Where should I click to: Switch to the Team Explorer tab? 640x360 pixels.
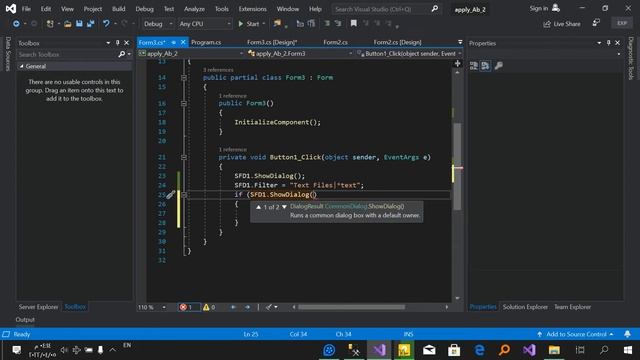click(572, 307)
